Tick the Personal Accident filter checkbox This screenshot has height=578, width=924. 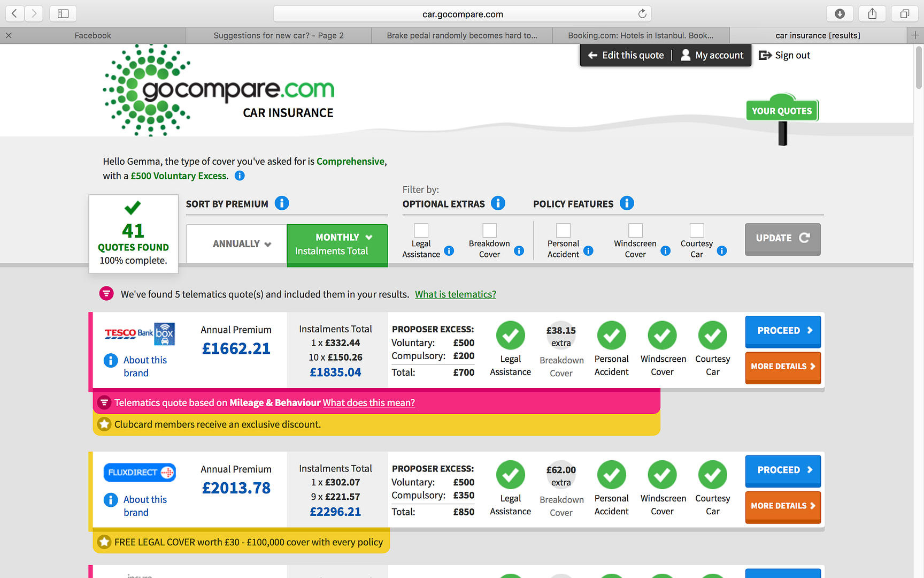[564, 230]
